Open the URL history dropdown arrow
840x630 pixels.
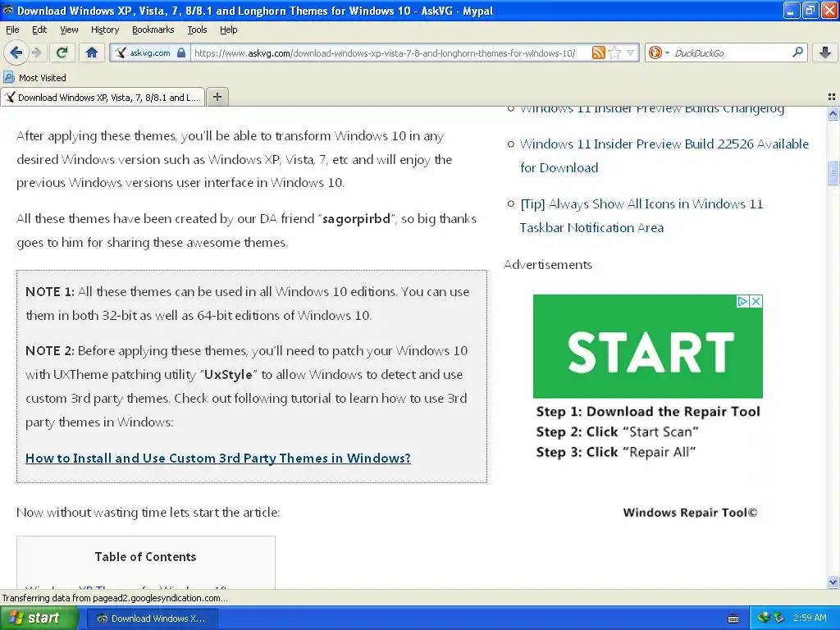click(x=631, y=52)
